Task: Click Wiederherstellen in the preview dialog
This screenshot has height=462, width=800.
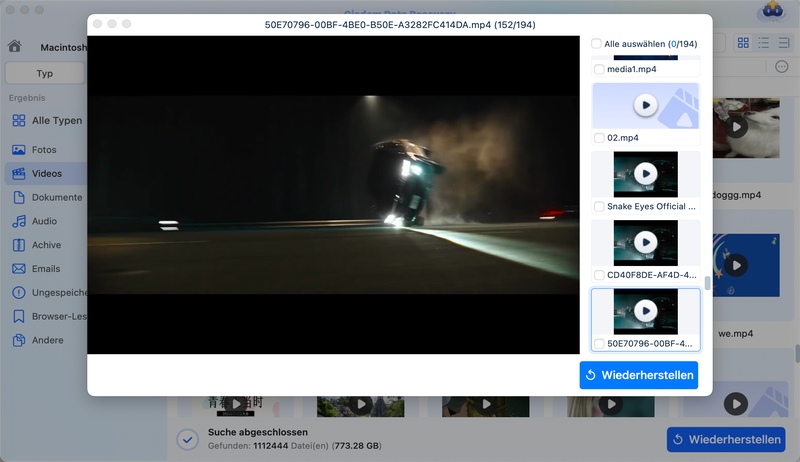Action: pos(639,375)
